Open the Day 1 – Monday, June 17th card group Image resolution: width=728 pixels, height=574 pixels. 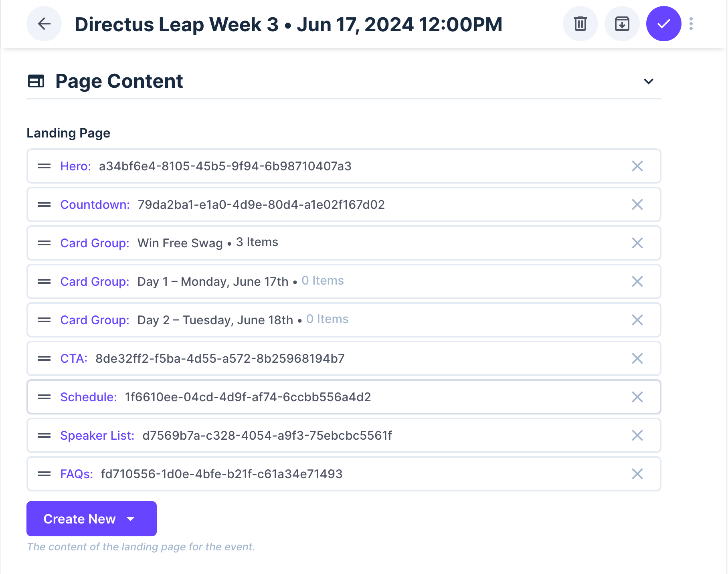tap(212, 281)
